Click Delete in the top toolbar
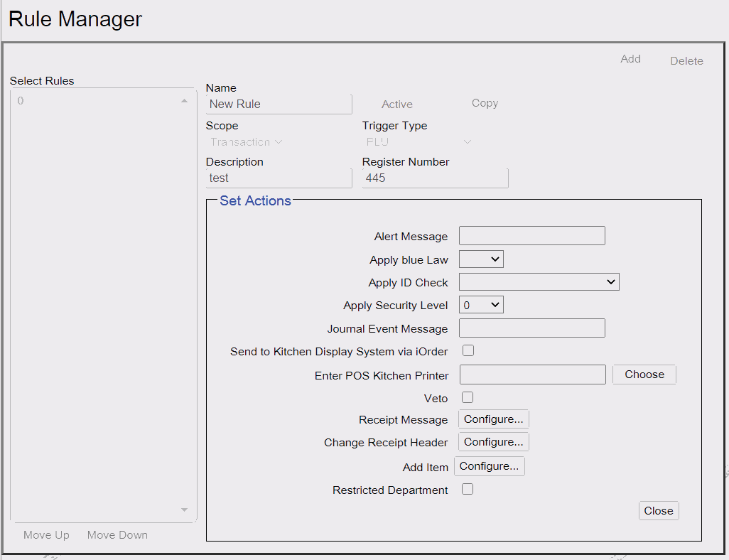 (x=686, y=61)
